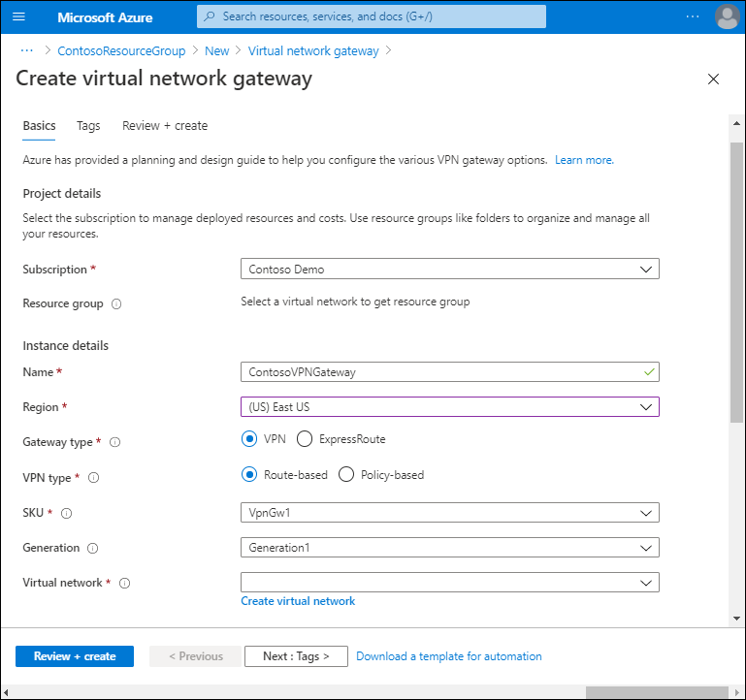
Task: Click the search magnifier icon
Action: 209,16
